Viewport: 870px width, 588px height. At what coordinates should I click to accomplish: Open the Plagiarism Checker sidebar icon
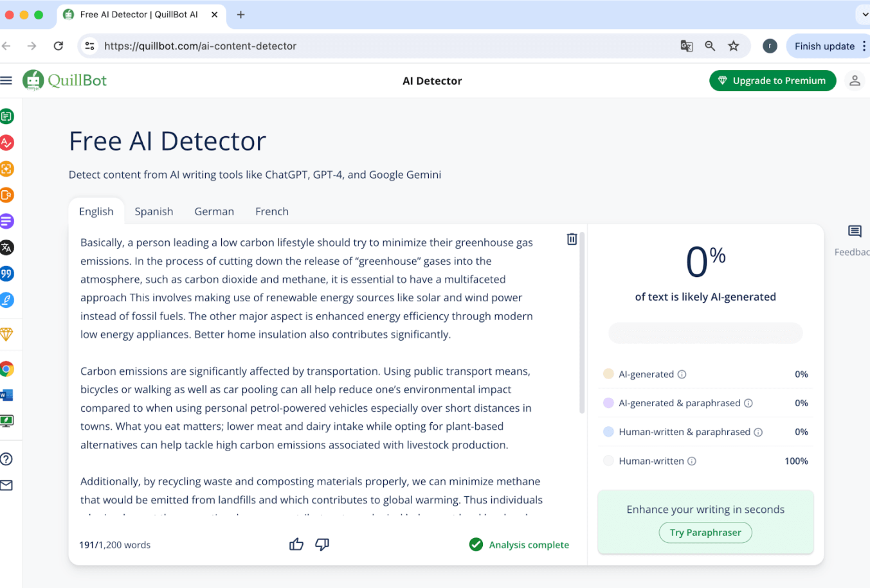[x=6, y=195]
